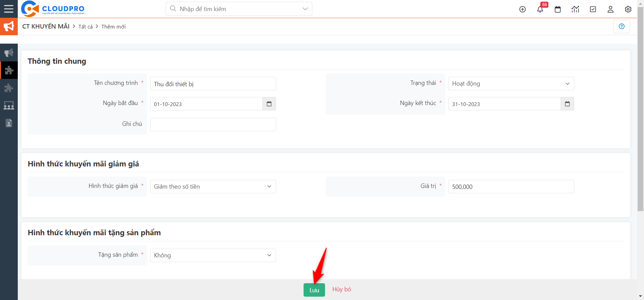Open the group people sidebar icon
The width and height of the screenshot is (644, 300).
[9, 106]
